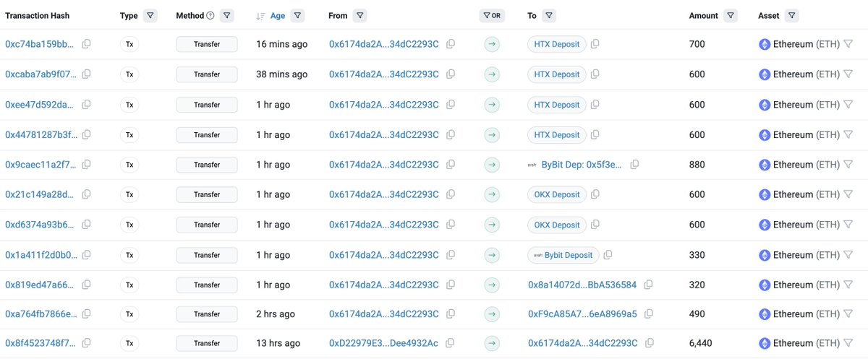The image size is (868, 359).
Task: Copy To address 0xF9cA85A7...6eA8969a5
Action: coord(649,314)
